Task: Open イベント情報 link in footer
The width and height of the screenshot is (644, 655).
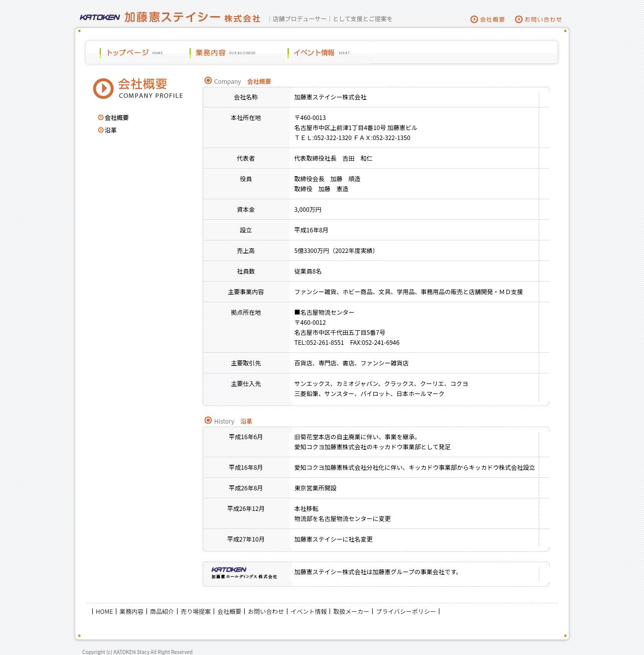Action: pos(309,611)
